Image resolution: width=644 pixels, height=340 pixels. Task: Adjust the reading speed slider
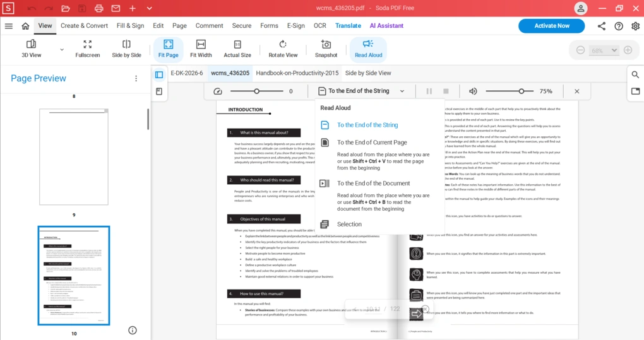257,91
